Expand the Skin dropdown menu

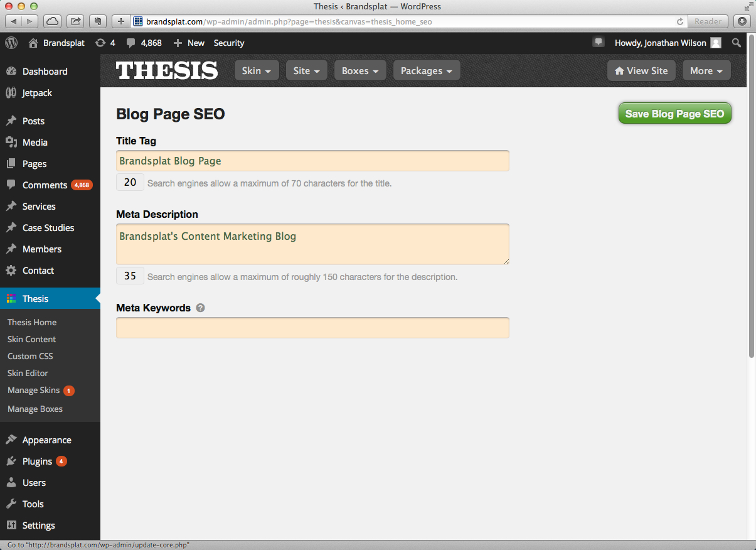[x=257, y=71]
